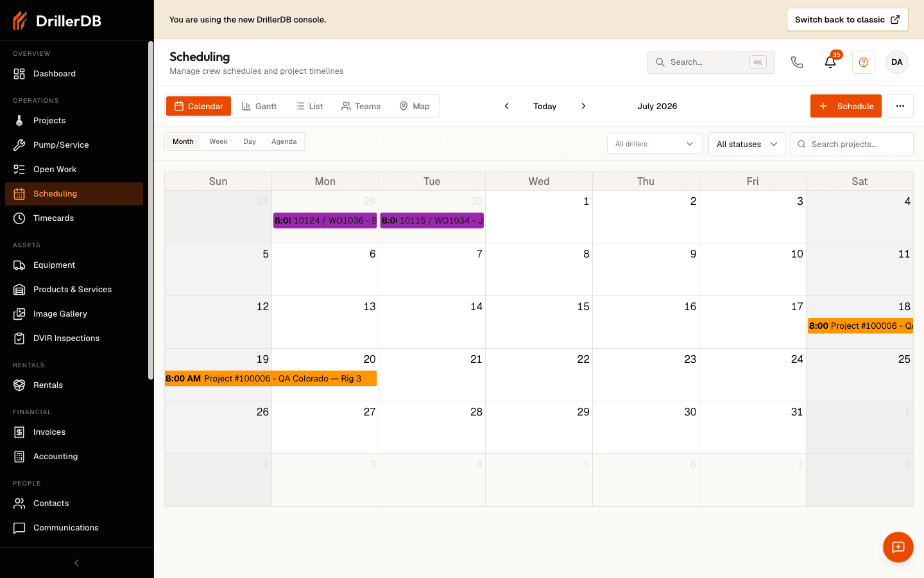Click the DrillerDB logo
The height and width of the screenshot is (578, 924).
point(57,21)
